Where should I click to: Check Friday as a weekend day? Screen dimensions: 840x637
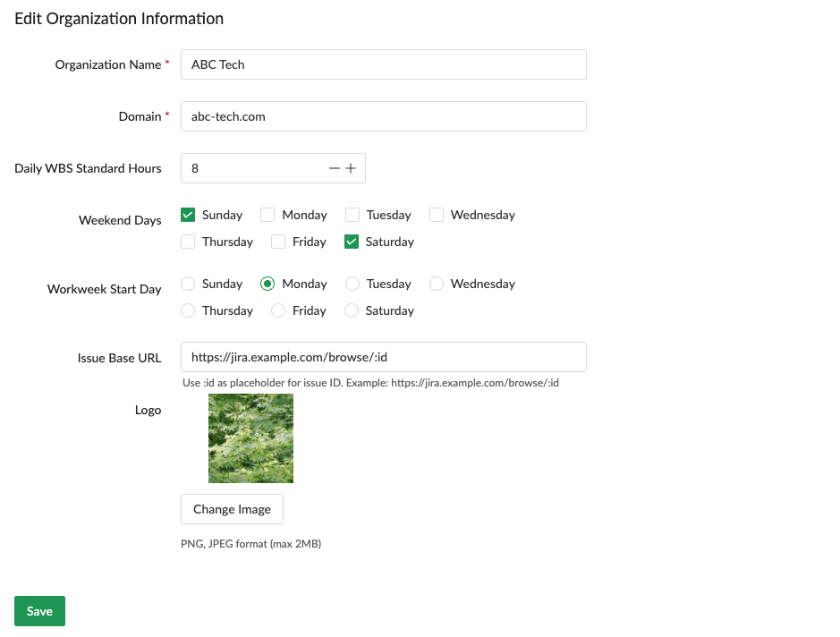pyautogui.click(x=278, y=242)
